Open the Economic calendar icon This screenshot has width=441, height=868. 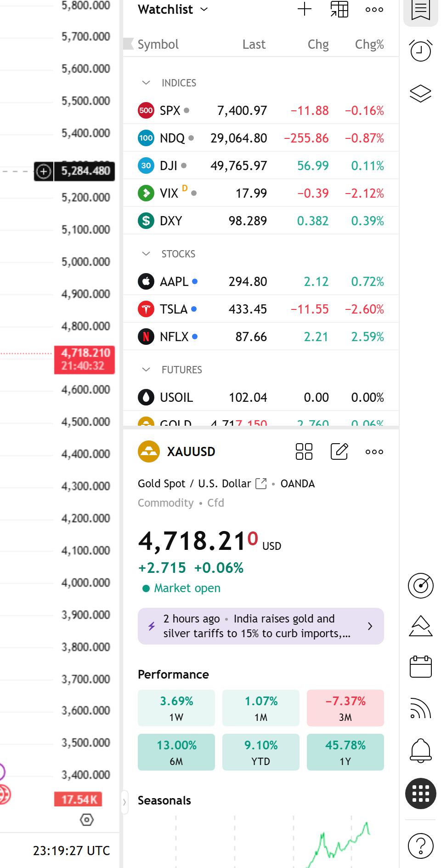pos(421,667)
